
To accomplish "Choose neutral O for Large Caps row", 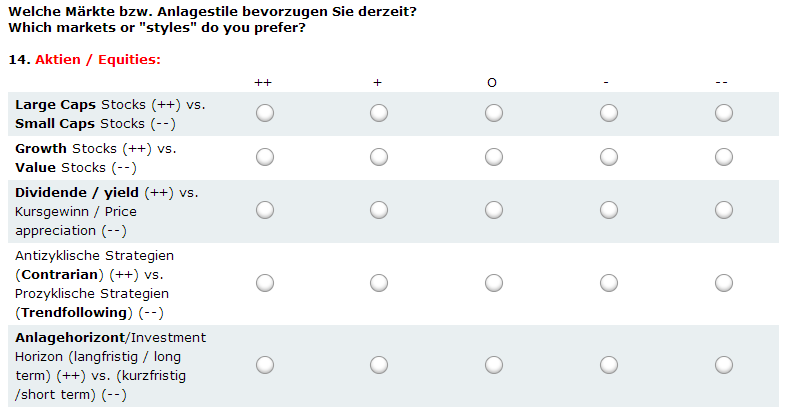I will click(x=494, y=113).
